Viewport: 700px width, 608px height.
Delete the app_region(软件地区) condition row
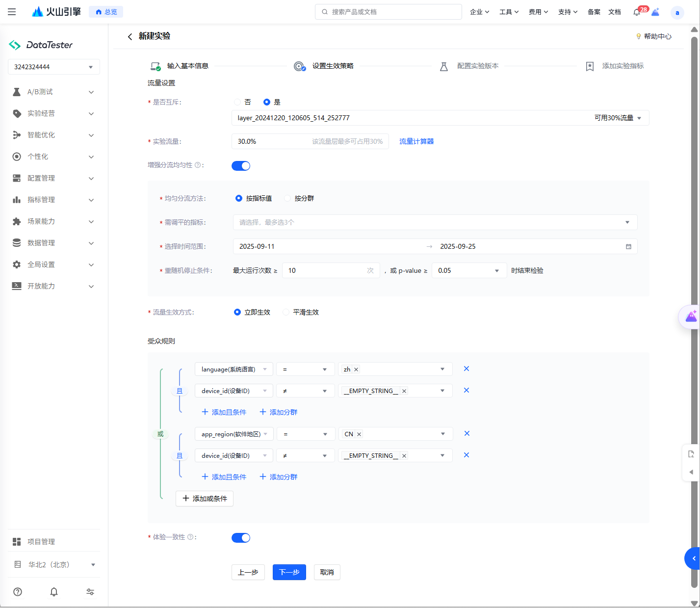coord(467,433)
